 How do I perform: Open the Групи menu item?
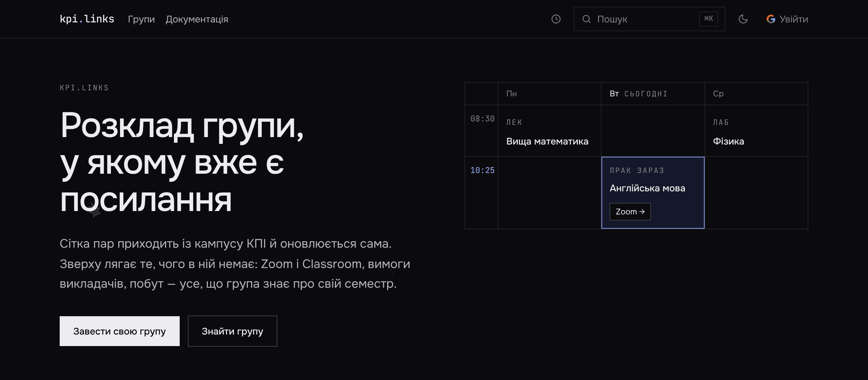click(141, 19)
